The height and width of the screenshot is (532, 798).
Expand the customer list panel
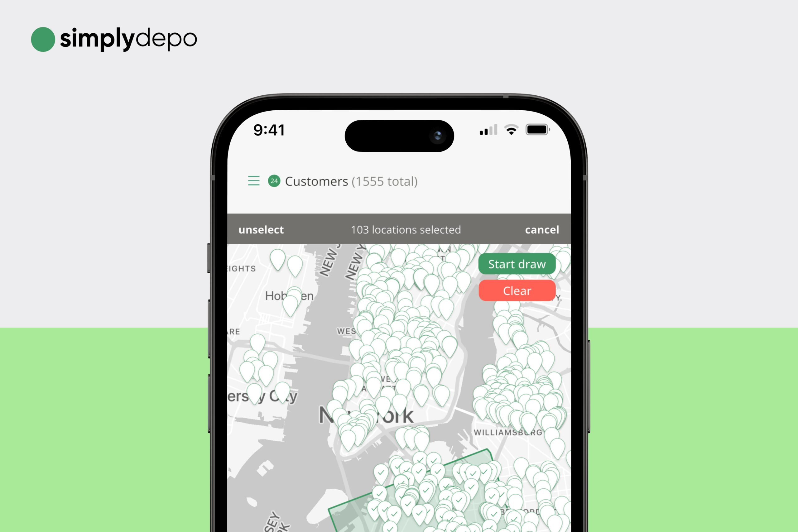click(253, 182)
